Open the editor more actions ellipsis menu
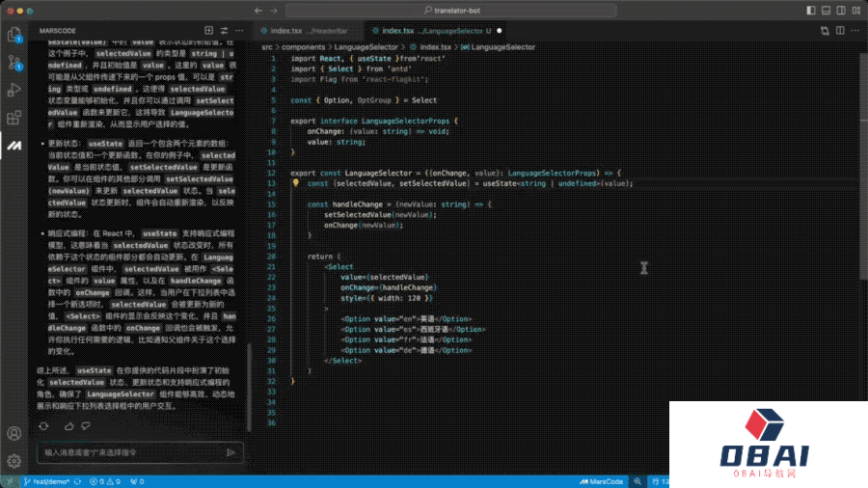Viewport: 868px width, 488px height. (x=853, y=31)
